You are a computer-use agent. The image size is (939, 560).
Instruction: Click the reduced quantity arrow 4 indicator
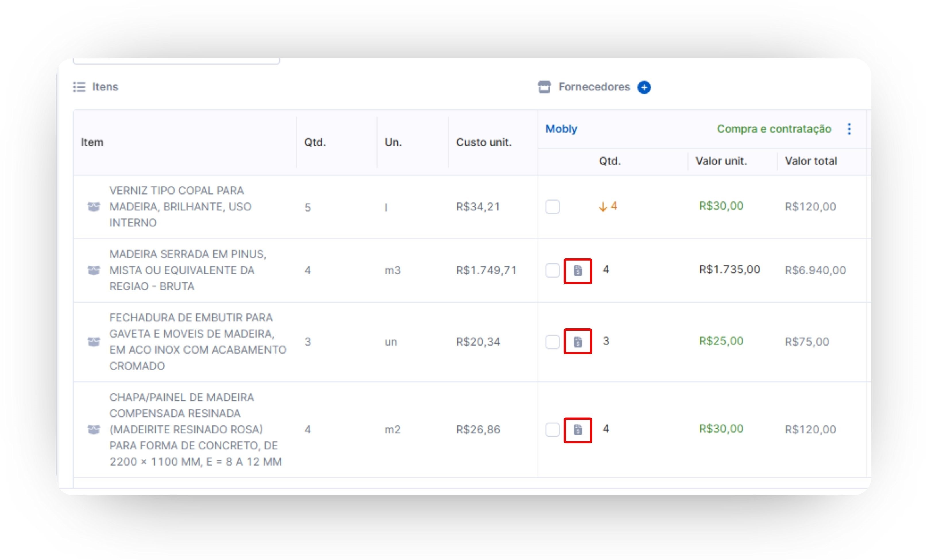(608, 206)
